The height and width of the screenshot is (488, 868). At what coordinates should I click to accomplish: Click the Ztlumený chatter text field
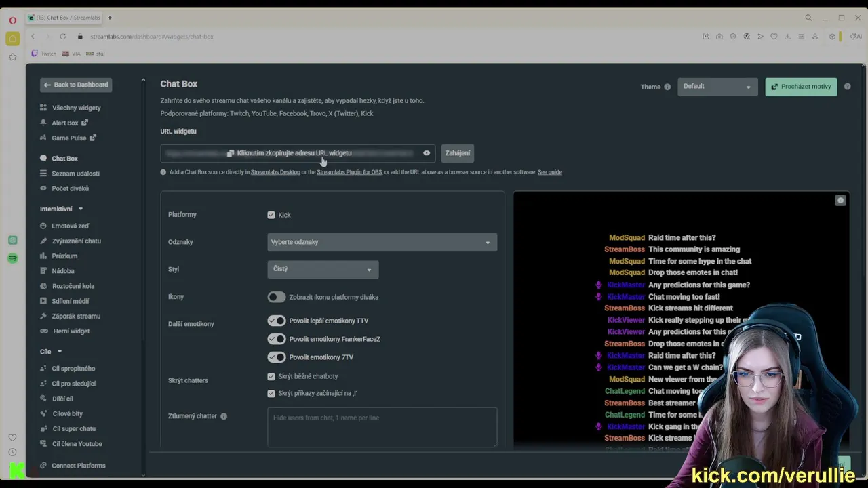pos(382,427)
